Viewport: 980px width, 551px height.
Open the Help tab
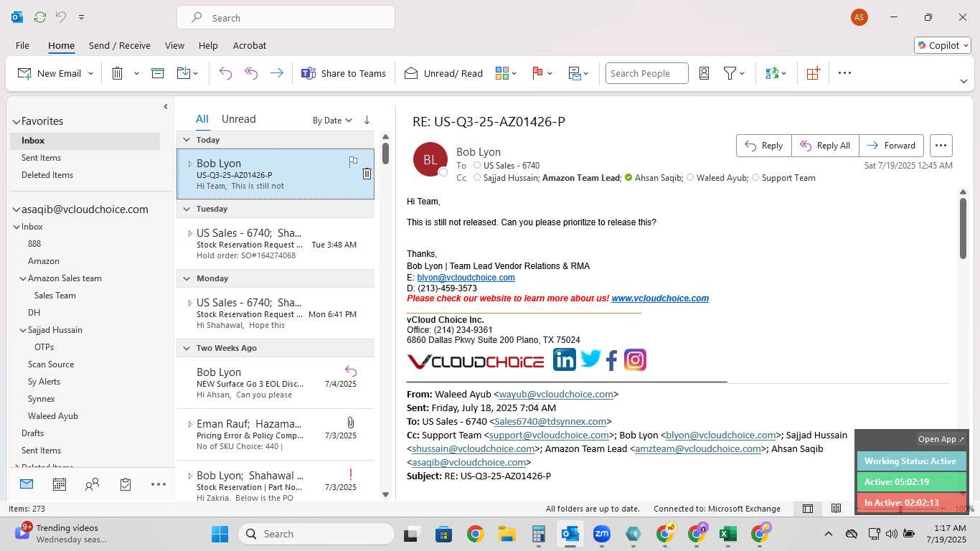pyautogui.click(x=208, y=45)
